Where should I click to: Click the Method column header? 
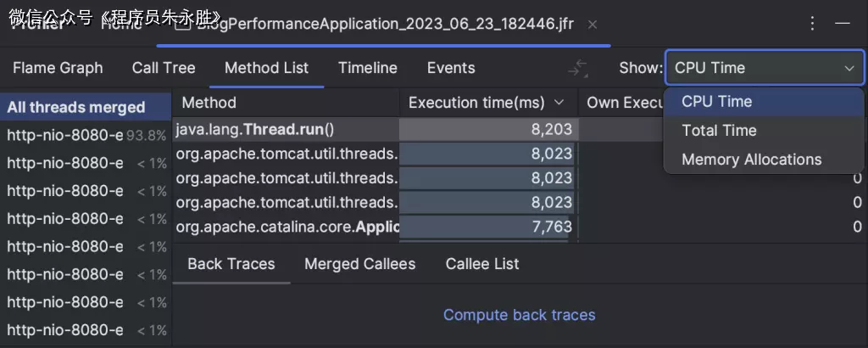coord(209,103)
